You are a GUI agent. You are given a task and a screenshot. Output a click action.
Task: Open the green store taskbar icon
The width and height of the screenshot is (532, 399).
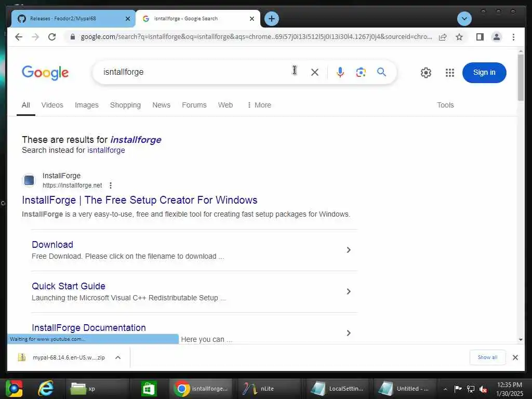pos(149,389)
